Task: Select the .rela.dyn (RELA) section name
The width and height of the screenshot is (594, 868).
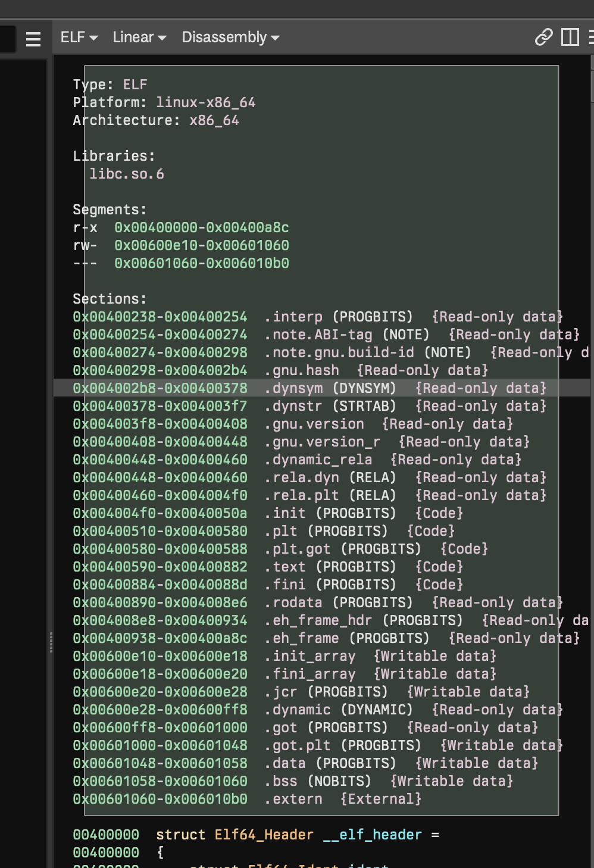Action: click(x=330, y=477)
